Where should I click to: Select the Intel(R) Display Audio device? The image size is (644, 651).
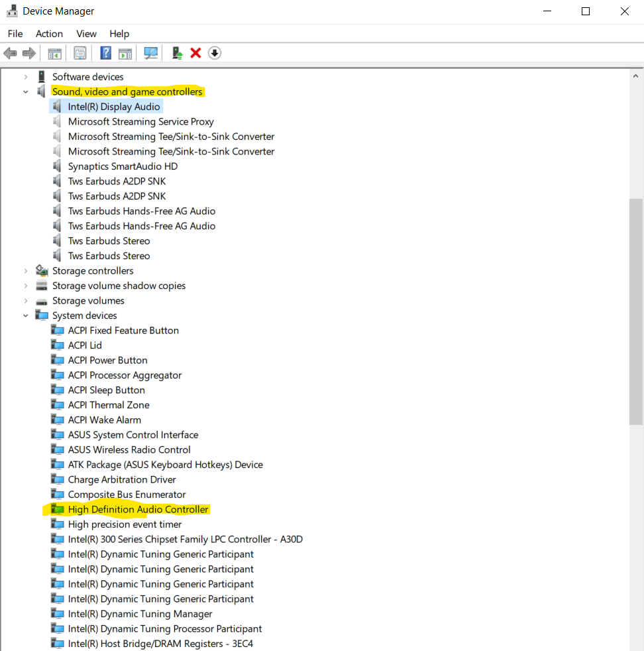114,106
